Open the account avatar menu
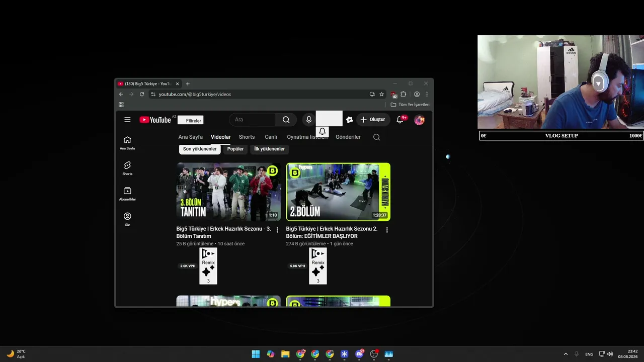This screenshot has height=362, width=644. (x=419, y=120)
